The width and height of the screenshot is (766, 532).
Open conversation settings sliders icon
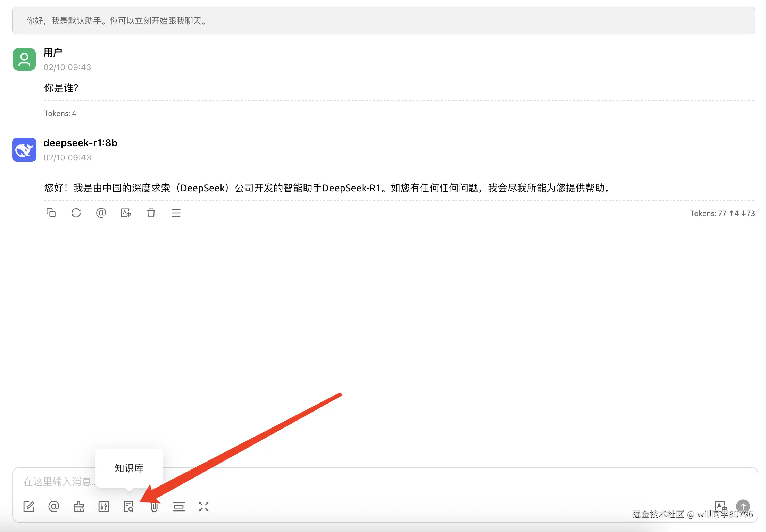click(104, 507)
